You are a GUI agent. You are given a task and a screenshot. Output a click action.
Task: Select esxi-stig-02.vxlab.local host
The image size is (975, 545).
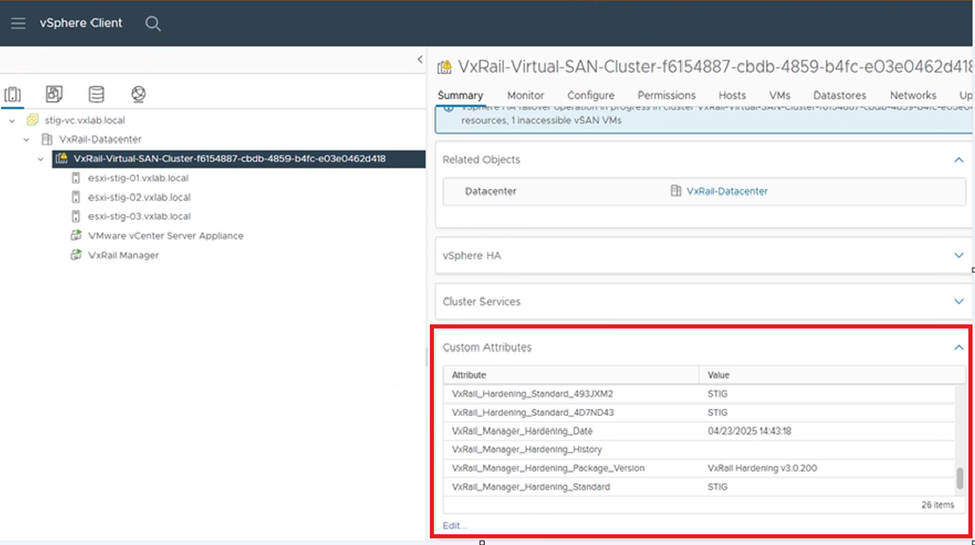tap(139, 197)
